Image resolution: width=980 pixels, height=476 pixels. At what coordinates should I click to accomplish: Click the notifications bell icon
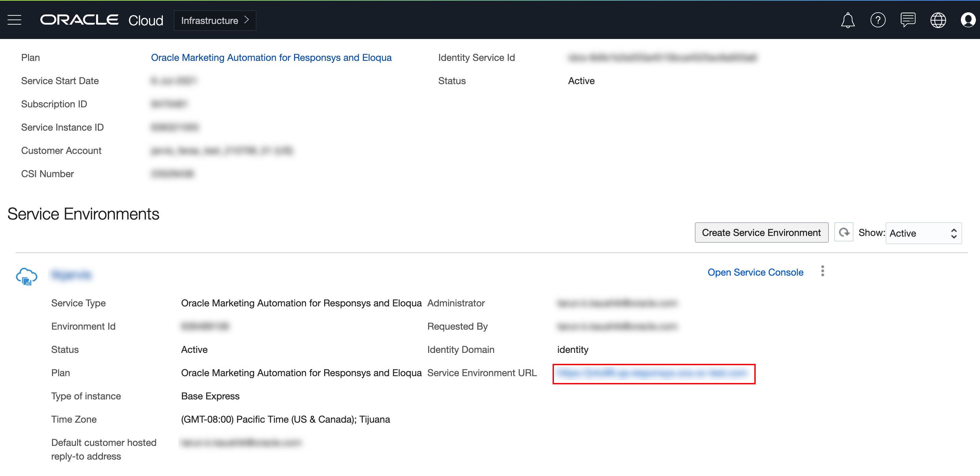[x=847, y=20]
